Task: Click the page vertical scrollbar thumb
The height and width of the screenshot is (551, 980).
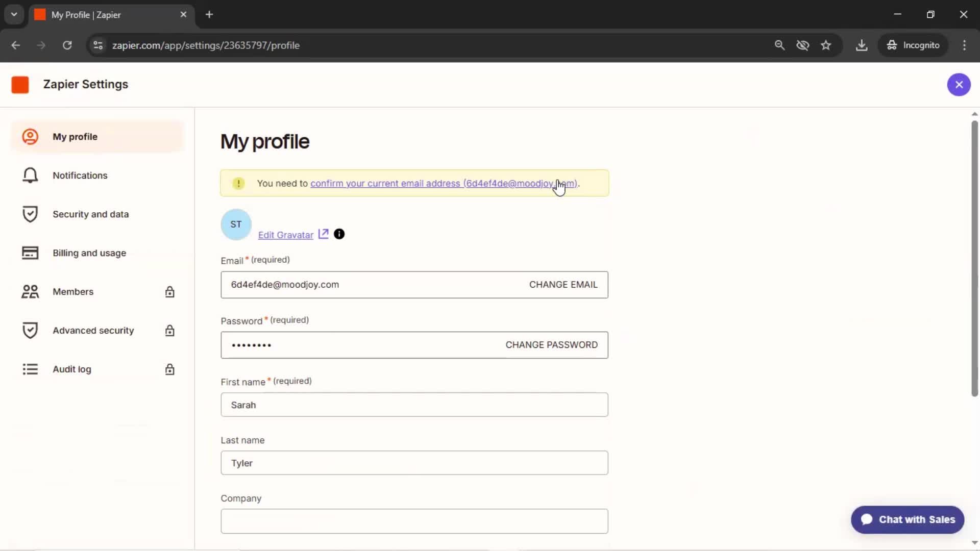Action: [x=974, y=258]
